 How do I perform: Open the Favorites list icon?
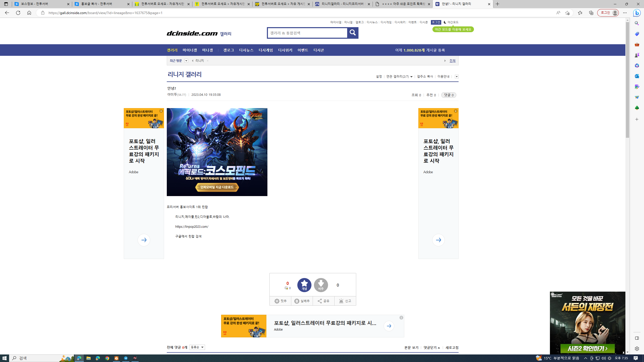click(580, 13)
